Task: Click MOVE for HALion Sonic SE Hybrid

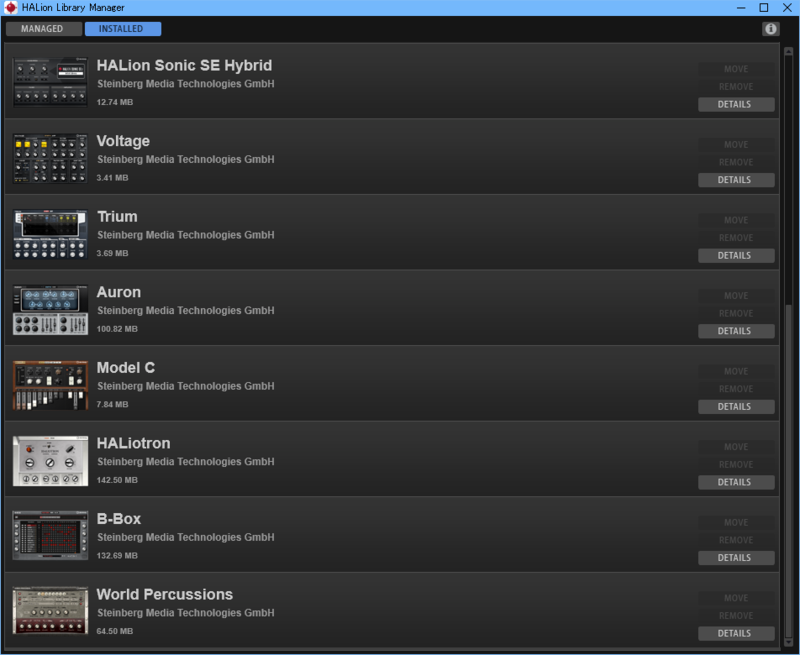Action: (x=736, y=69)
